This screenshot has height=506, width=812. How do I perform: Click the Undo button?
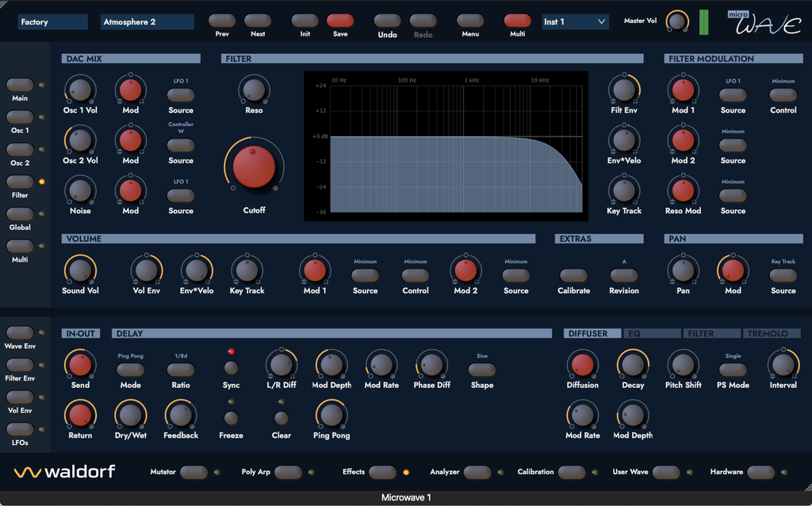click(387, 21)
